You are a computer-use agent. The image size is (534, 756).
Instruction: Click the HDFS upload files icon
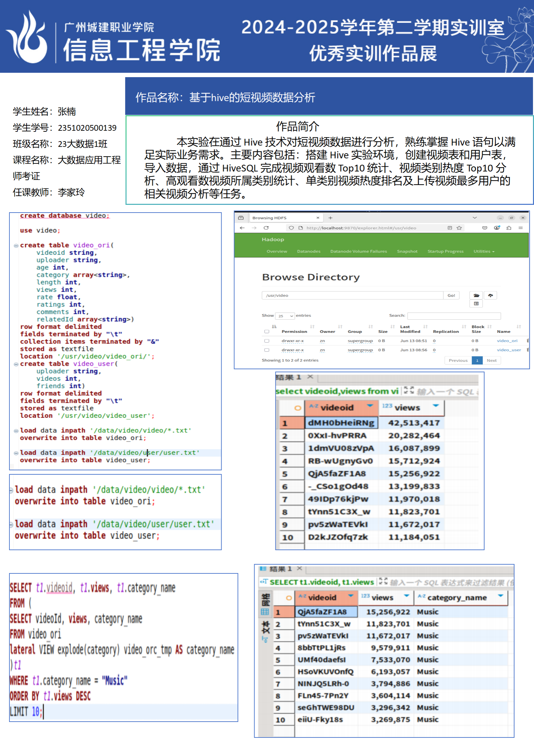pyautogui.click(x=490, y=295)
